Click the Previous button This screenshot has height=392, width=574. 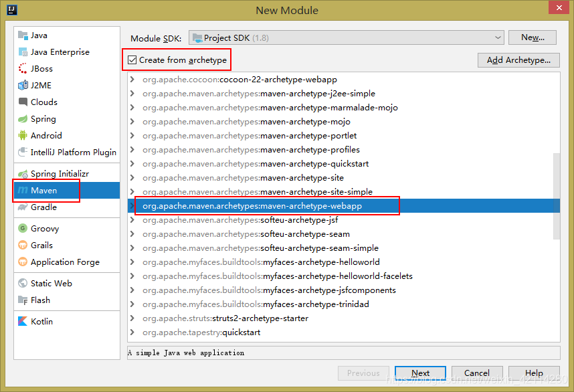click(363, 373)
